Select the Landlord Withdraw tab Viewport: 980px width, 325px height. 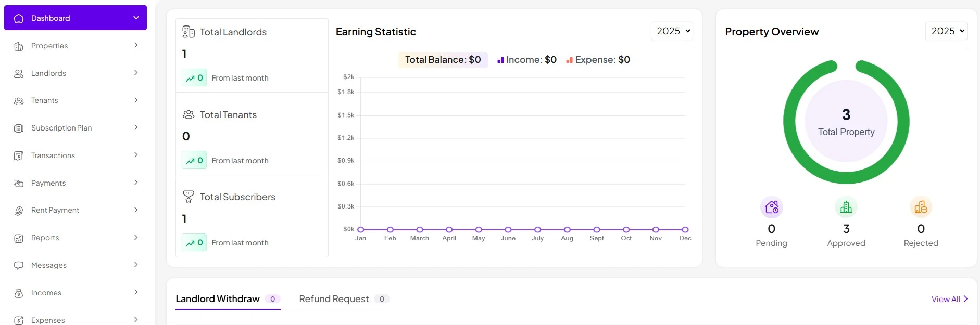(218, 299)
